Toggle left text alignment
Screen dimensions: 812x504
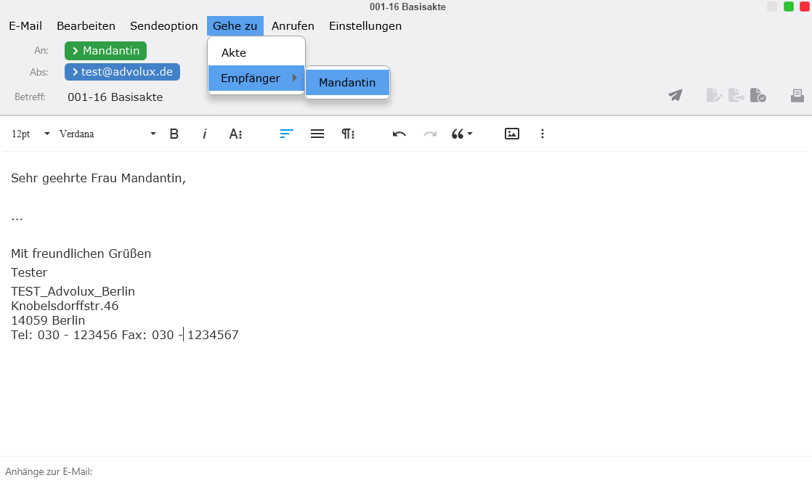286,134
